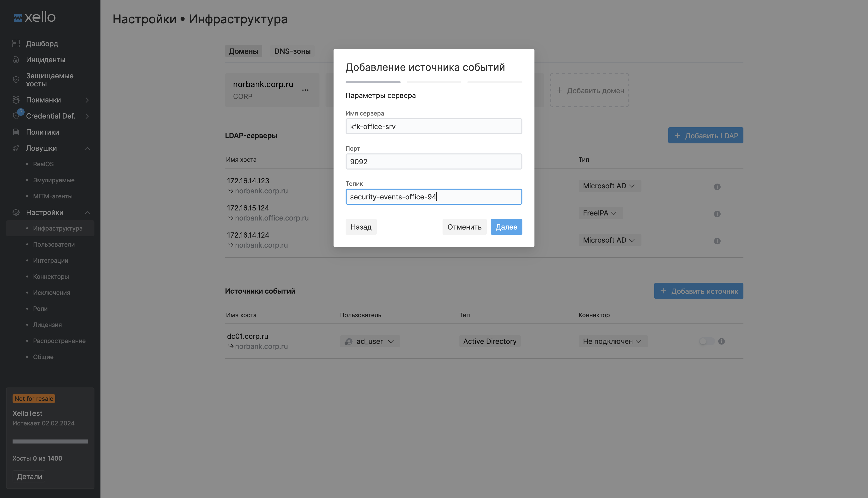Click the info icon on the FreeIPA row
Viewport: 868px width, 498px height.
pyautogui.click(x=717, y=214)
